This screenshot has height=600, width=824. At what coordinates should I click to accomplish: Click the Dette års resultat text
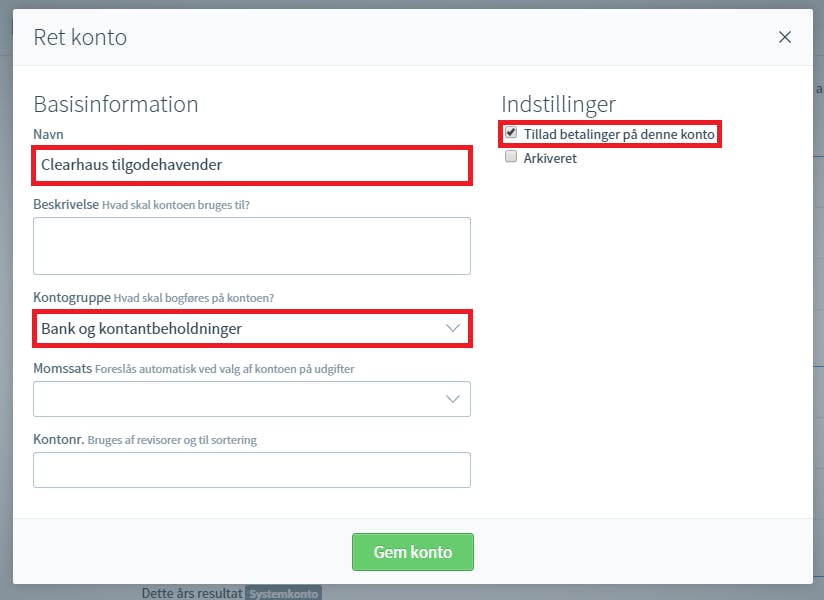point(192,593)
